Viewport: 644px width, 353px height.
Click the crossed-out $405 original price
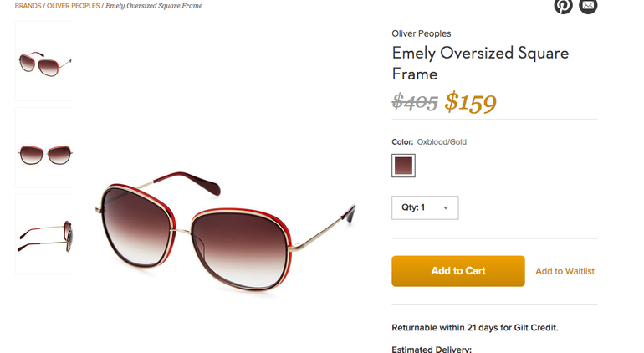[x=415, y=103]
